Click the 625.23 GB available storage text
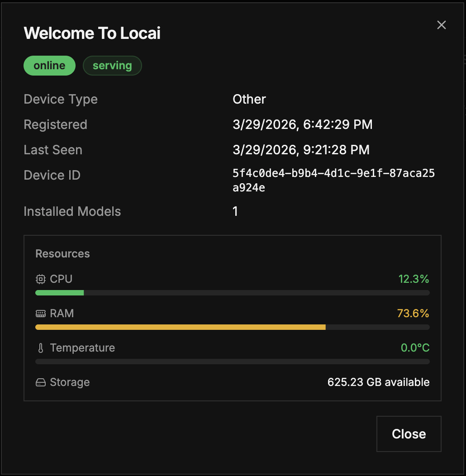Image resolution: width=466 pixels, height=476 pixels. click(x=378, y=382)
